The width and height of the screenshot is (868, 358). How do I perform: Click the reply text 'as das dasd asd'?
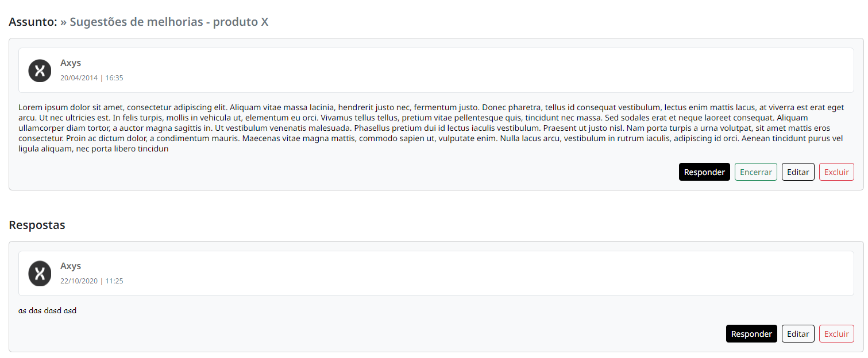tap(47, 311)
